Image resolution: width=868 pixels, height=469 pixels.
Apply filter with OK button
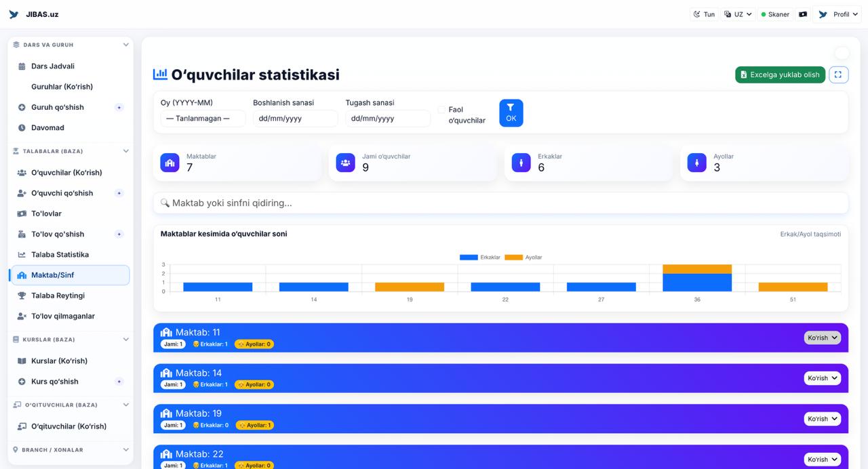[511, 113]
